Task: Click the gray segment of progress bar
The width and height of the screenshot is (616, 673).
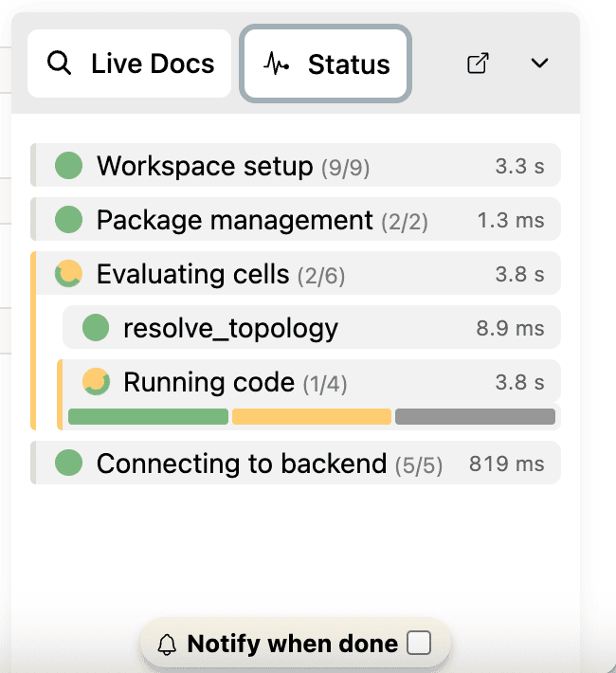Action: 475,417
